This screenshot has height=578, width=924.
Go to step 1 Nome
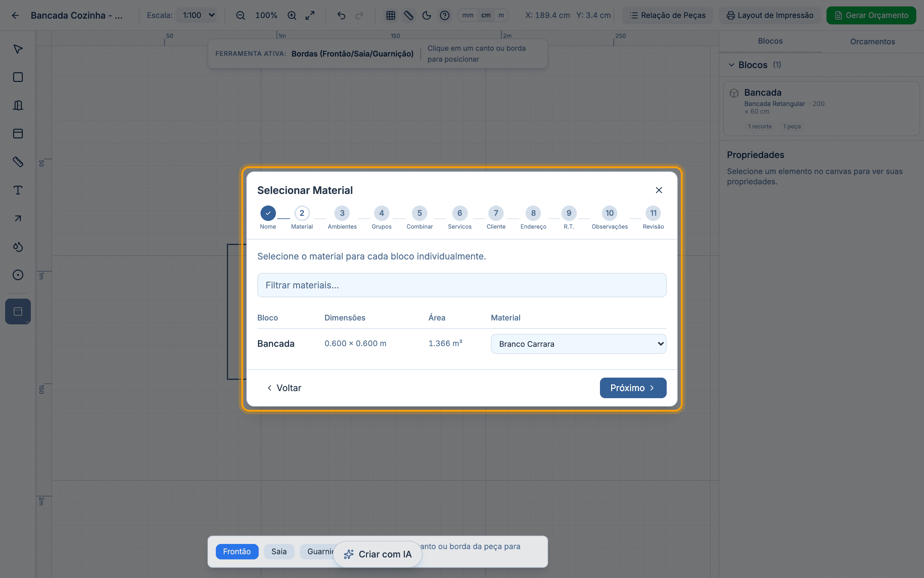(268, 218)
